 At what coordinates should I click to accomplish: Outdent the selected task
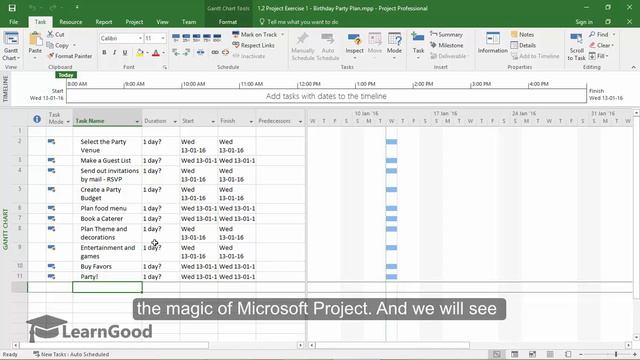(176, 52)
